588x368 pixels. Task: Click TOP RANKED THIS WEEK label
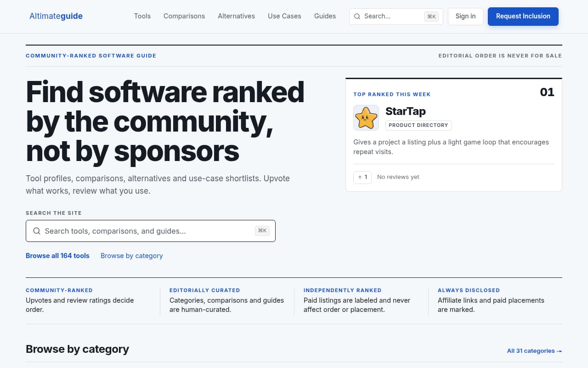click(x=392, y=94)
